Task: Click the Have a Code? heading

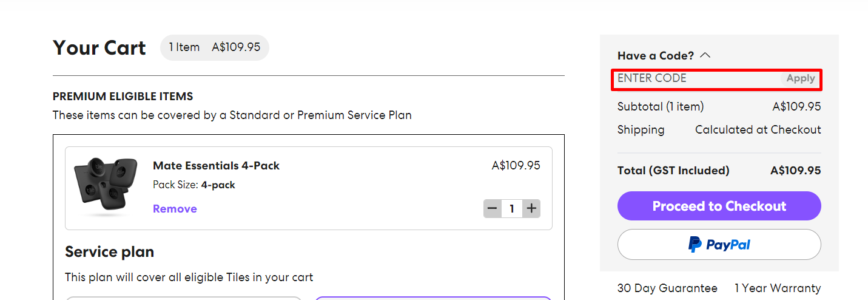Action: pyautogui.click(x=655, y=56)
